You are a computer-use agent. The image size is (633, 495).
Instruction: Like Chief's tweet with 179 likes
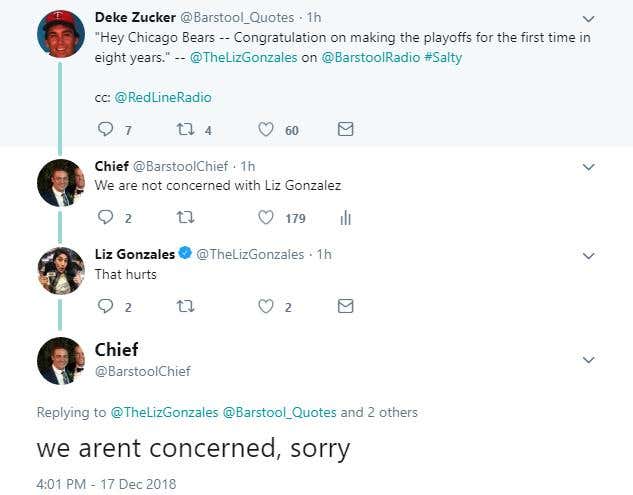[266, 218]
